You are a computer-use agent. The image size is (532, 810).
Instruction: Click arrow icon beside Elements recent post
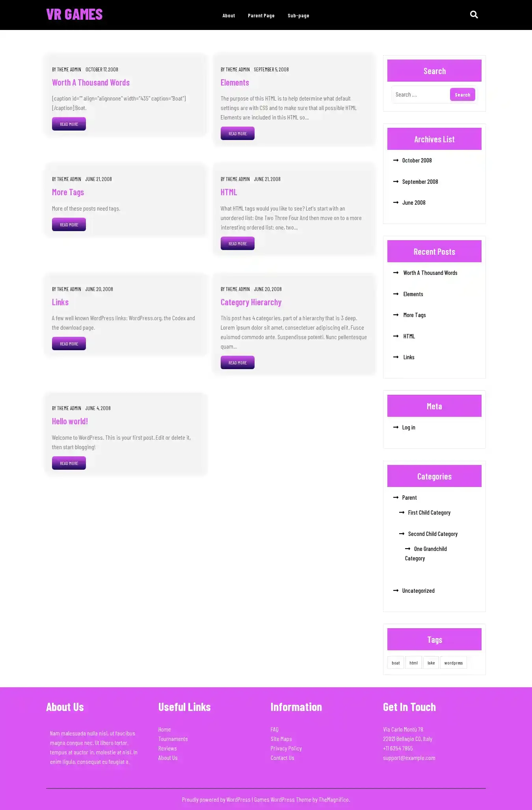click(396, 294)
